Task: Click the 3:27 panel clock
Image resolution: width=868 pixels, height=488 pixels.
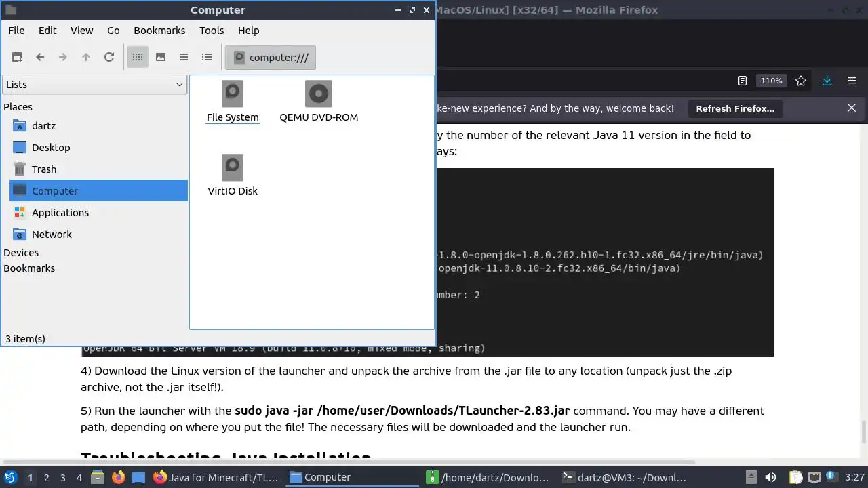Action: (854, 477)
